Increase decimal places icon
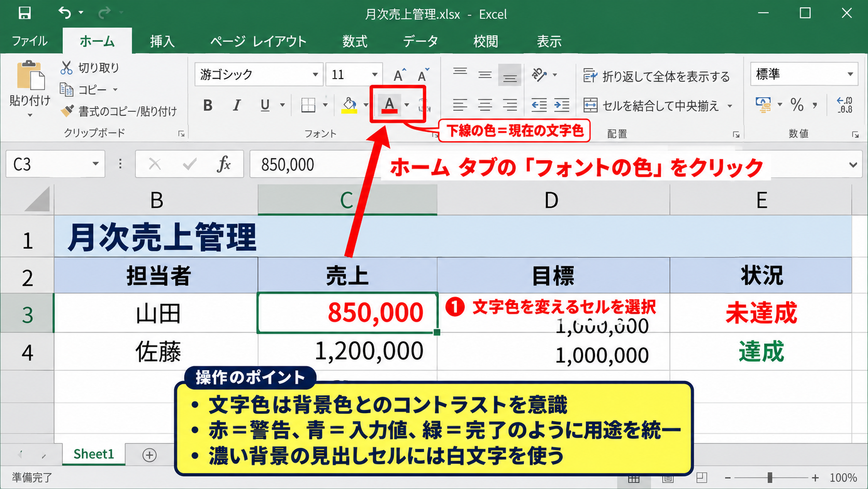The width and height of the screenshot is (868, 489). 845,105
